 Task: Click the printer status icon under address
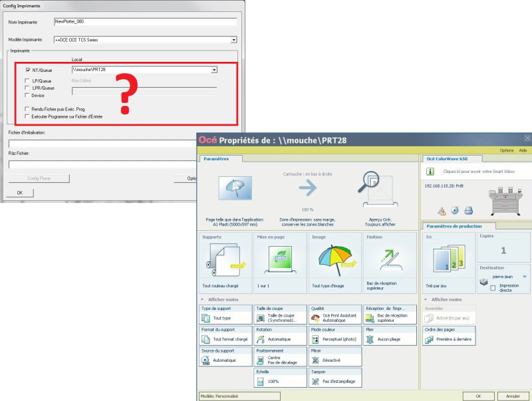469,211
